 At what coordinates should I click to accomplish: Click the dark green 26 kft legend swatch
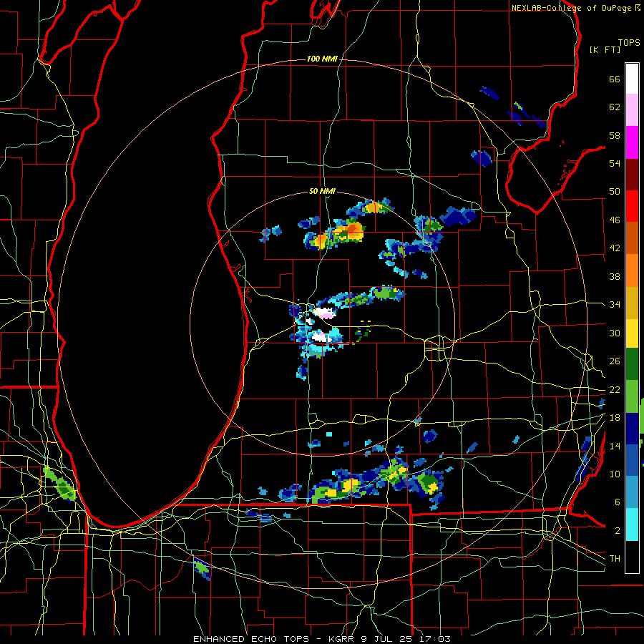632,364
